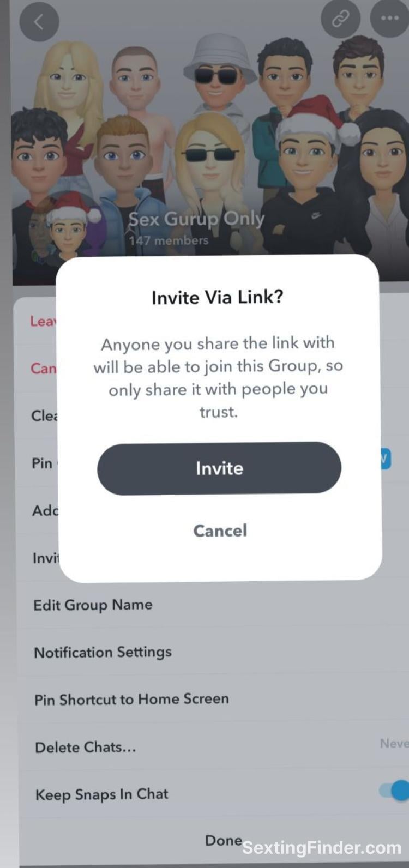
Task: Toggle the blue Pin switch behind dialog
Action: [386, 459]
